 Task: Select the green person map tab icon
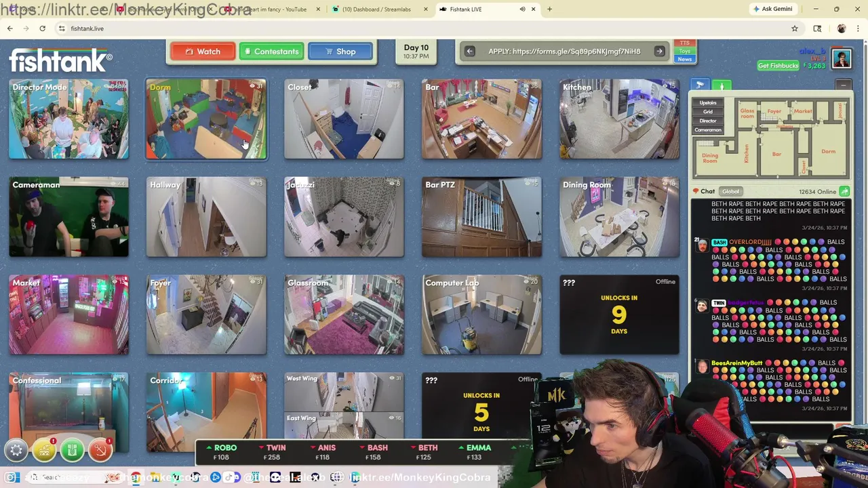722,86
